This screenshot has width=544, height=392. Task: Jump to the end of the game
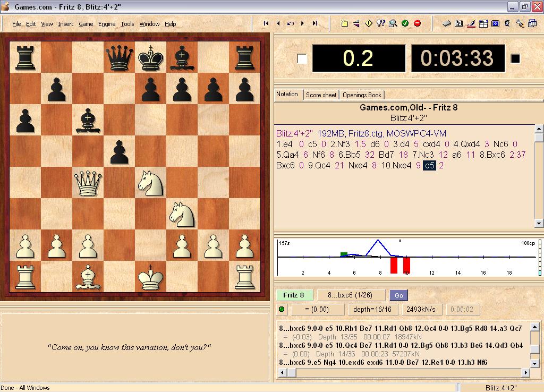[x=315, y=23]
